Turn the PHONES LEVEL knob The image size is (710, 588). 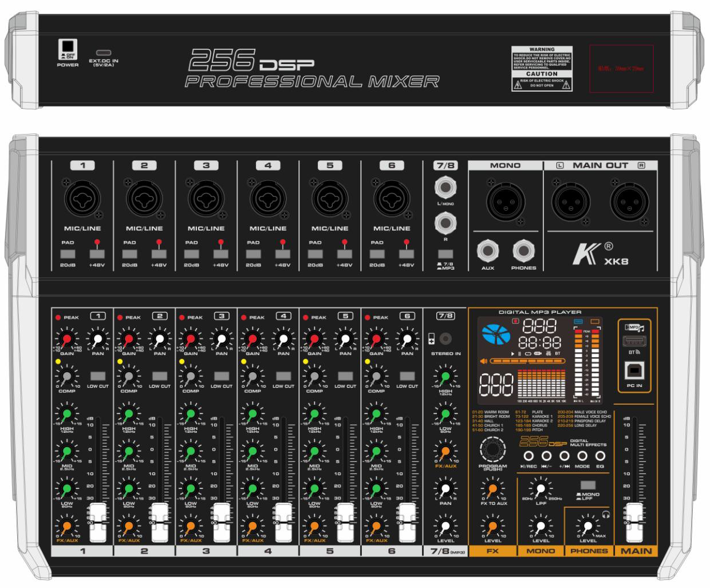click(x=588, y=526)
